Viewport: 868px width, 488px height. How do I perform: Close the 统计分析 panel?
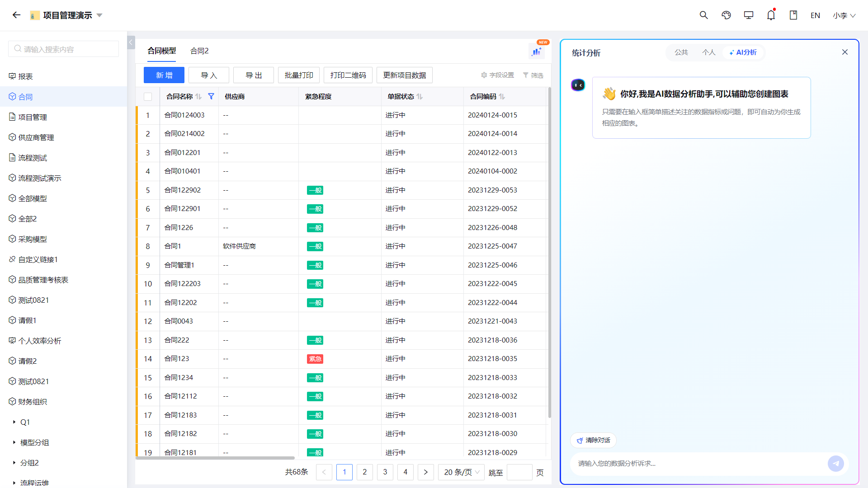point(844,52)
